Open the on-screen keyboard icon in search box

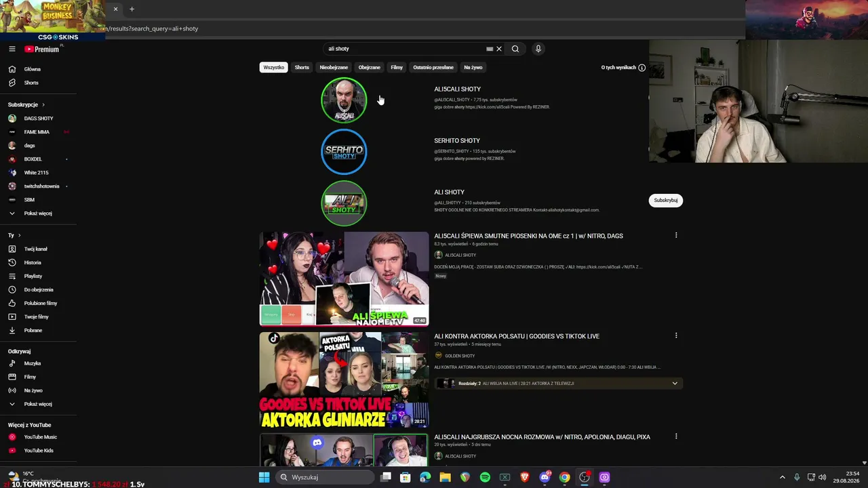coord(490,49)
